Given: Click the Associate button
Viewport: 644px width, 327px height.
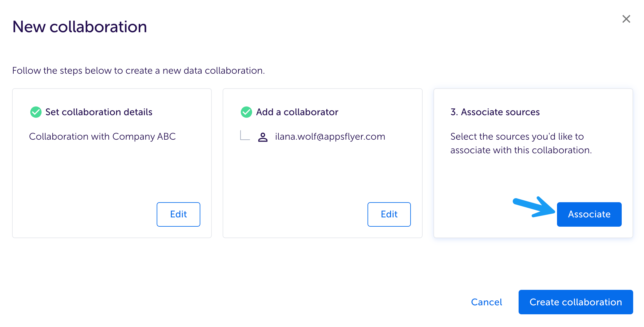Looking at the screenshot, I should pyautogui.click(x=589, y=214).
